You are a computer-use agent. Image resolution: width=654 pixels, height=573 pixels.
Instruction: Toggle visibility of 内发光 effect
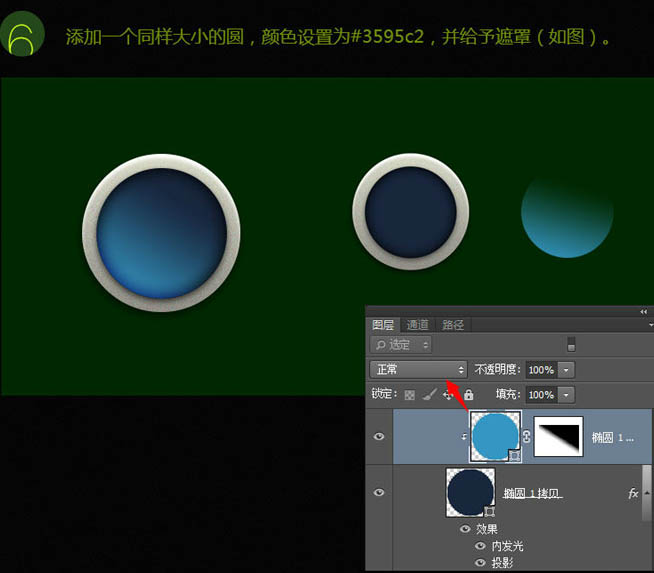pyautogui.click(x=481, y=546)
